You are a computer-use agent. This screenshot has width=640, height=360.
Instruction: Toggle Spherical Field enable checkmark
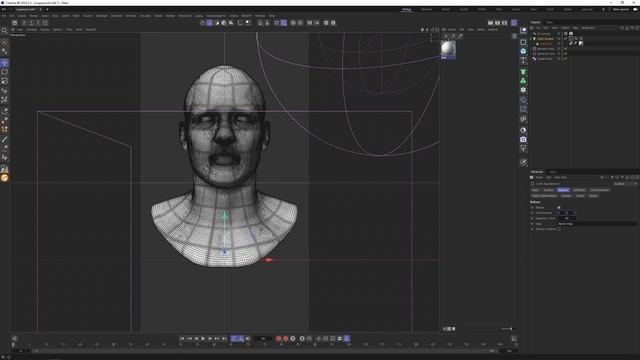point(565,53)
